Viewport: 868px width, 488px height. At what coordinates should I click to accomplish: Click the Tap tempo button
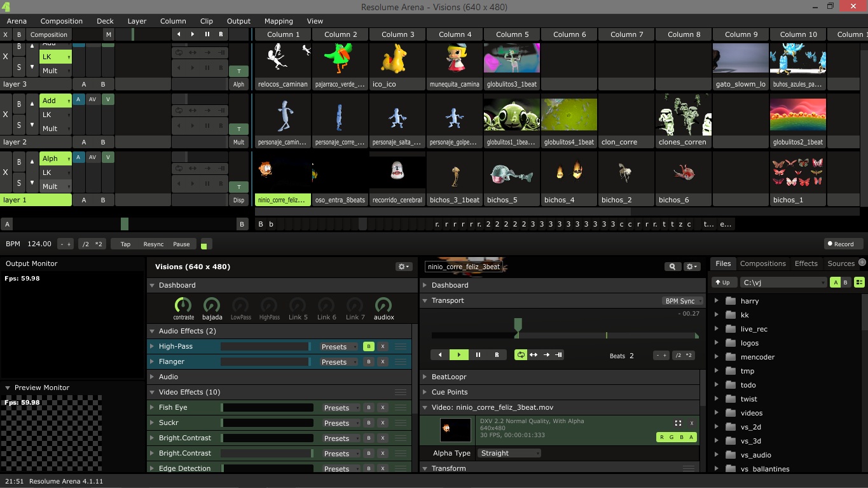pos(125,244)
